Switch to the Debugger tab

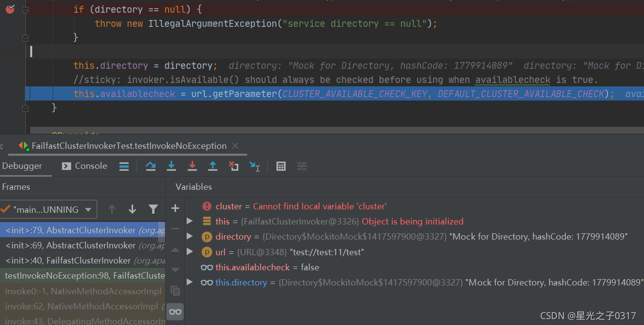coord(22,166)
